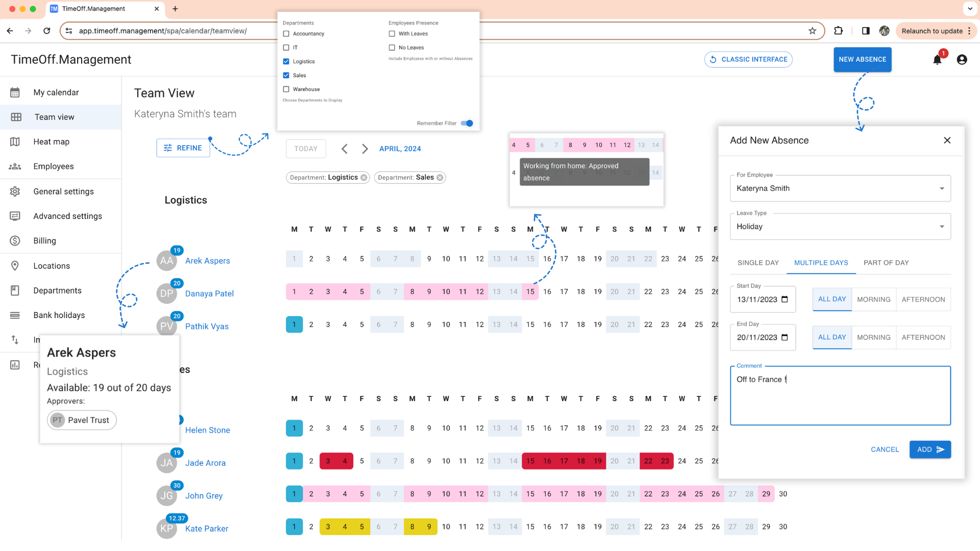Open Heat map via map icon
The width and height of the screenshot is (980, 551).
coord(15,142)
